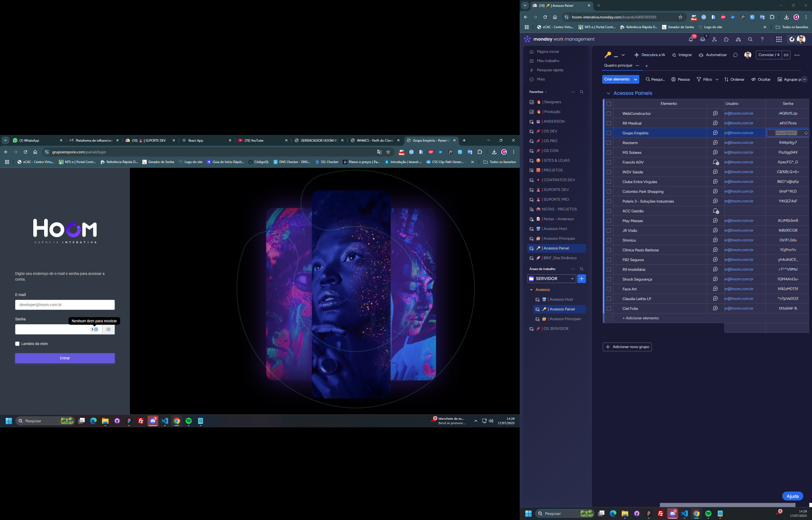Image resolution: width=812 pixels, height=520 pixels.
Task: Click the search everything magnifier icon
Action: coord(750,40)
